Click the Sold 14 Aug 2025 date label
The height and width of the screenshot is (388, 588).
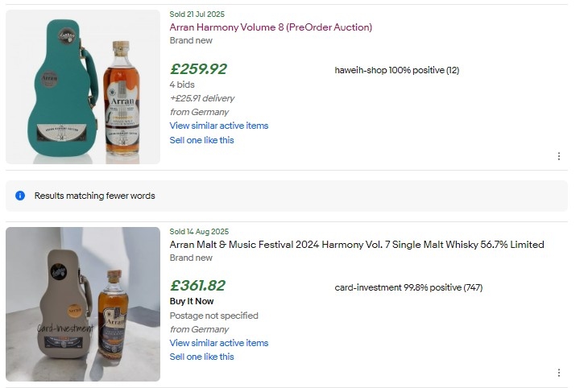[199, 232]
